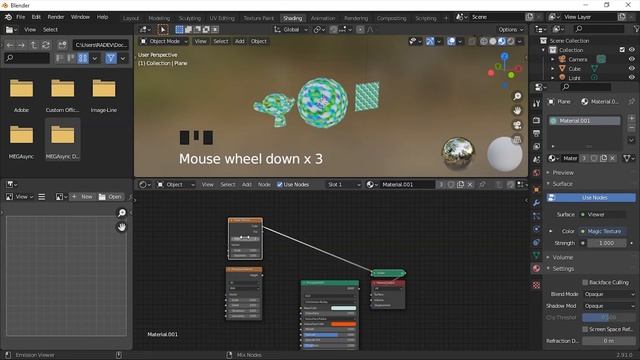Switch file browser to thumbnail display
Viewport: 640px width, 360px height.
pyautogui.click(x=83, y=58)
